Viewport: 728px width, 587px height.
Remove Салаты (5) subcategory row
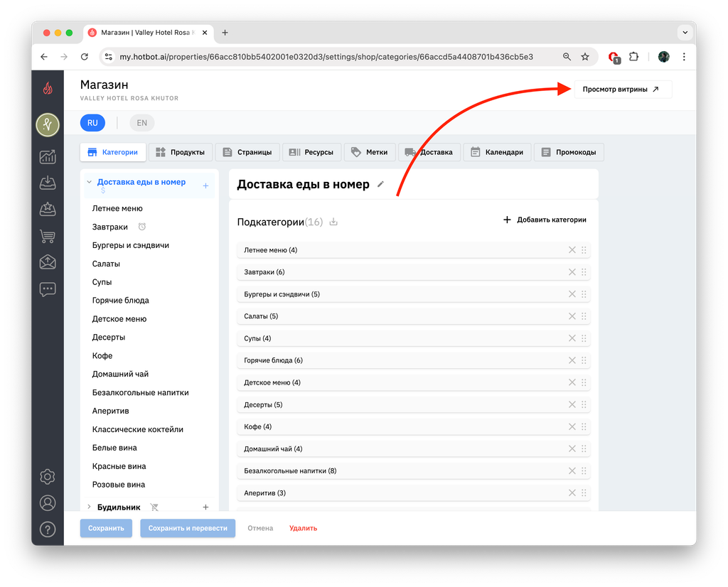click(572, 316)
